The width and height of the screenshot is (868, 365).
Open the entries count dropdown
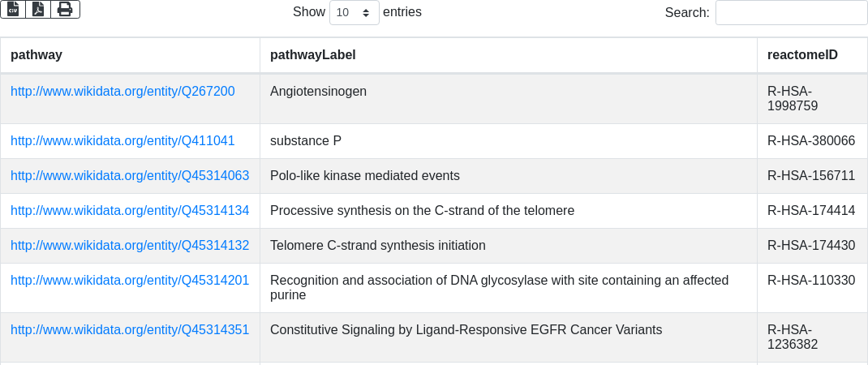coord(355,12)
